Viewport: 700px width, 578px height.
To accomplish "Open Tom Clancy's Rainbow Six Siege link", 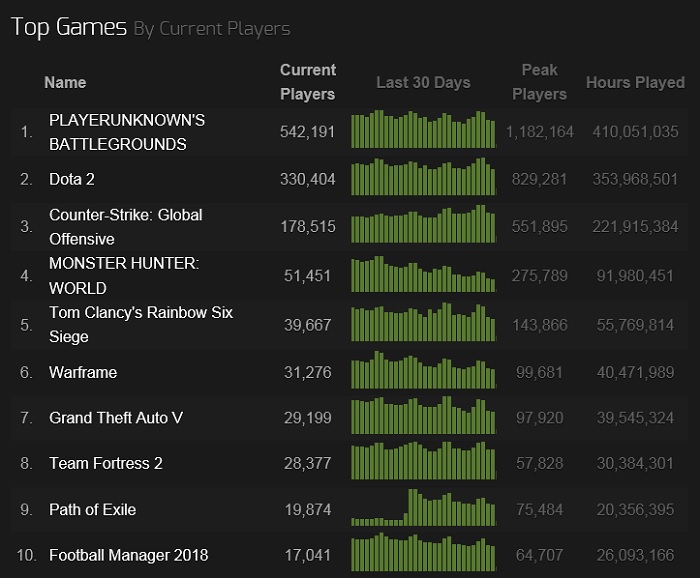I will 140,324.
